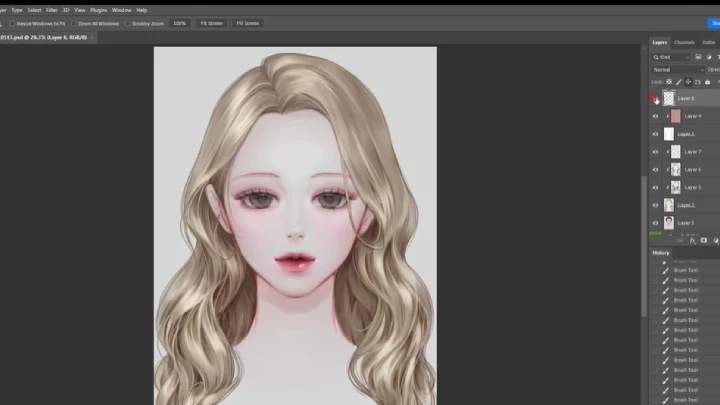Switch to the Channels tab
The height and width of the screenshot is (405, 720).
click(684, 43)
